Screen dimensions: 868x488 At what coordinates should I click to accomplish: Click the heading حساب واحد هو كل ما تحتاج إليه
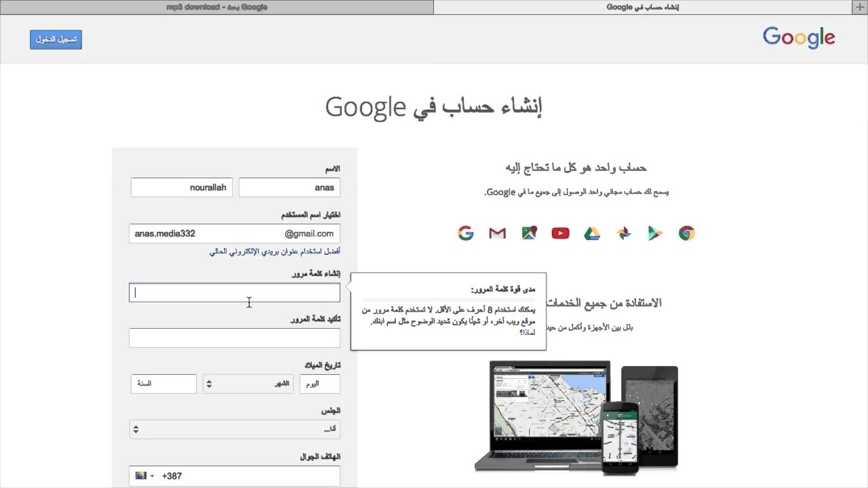tap(576, 167)
